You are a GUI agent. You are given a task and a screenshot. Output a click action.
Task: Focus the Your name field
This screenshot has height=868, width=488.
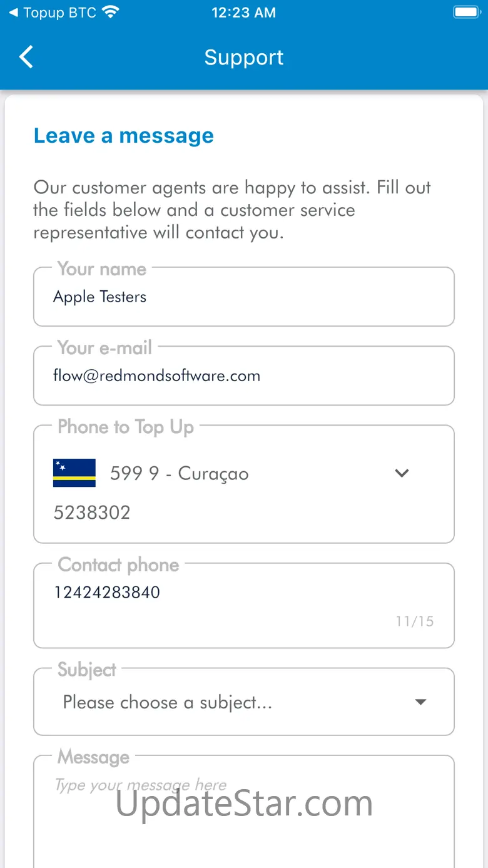coord(243,297)
